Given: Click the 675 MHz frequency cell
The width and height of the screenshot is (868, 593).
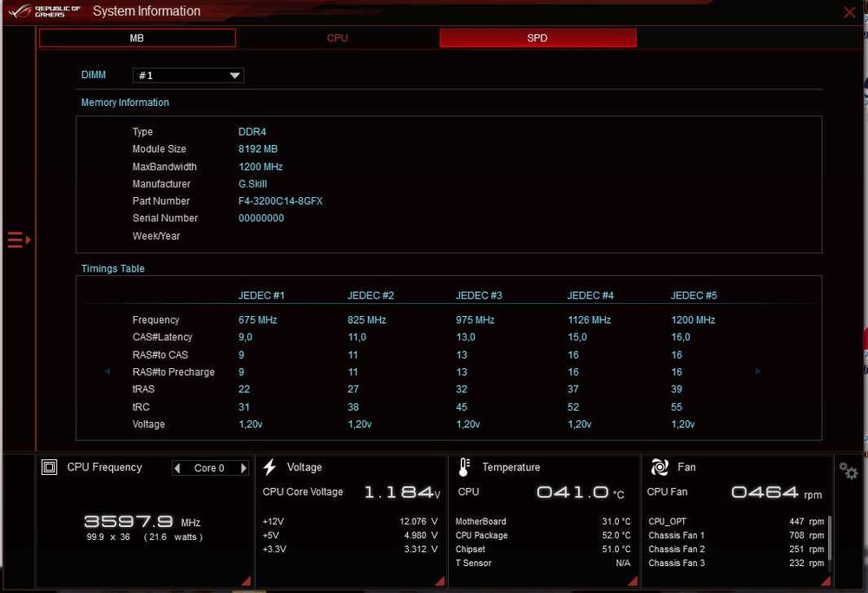Looking at the screenshot, I should pyautogui.click(x=258, y=320).
